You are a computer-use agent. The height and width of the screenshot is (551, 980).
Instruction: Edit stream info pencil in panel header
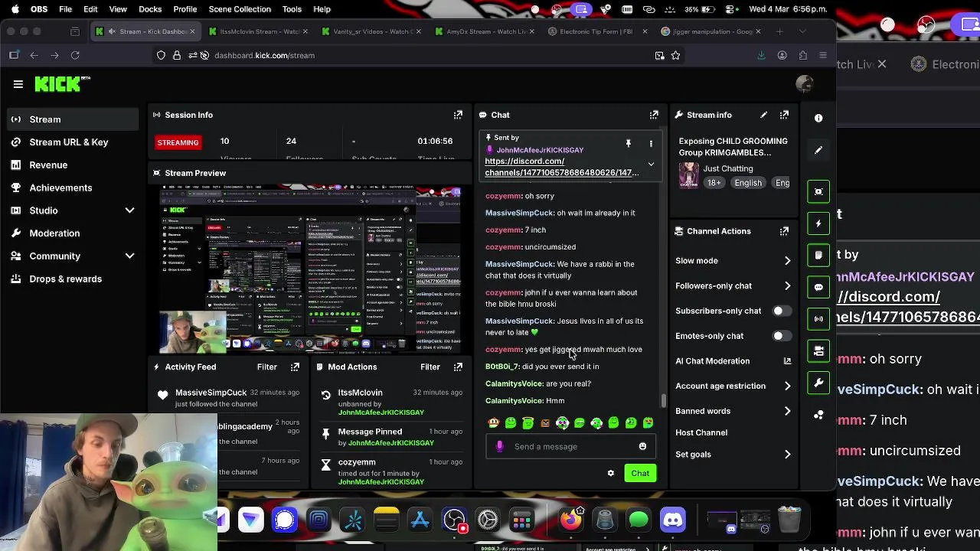763,115
